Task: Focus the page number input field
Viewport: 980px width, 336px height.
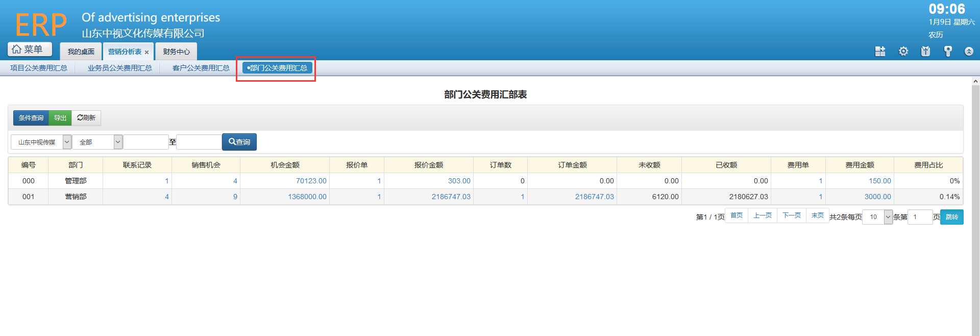Action: 920,217
